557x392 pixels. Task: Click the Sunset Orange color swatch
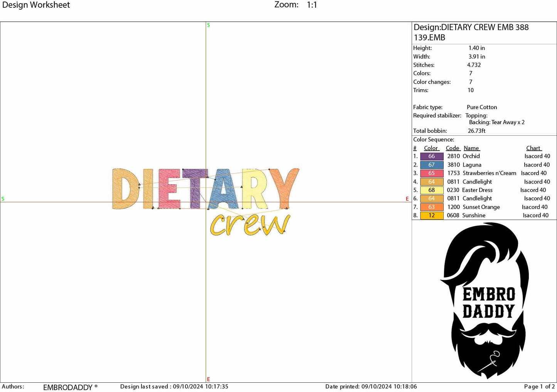431,207
